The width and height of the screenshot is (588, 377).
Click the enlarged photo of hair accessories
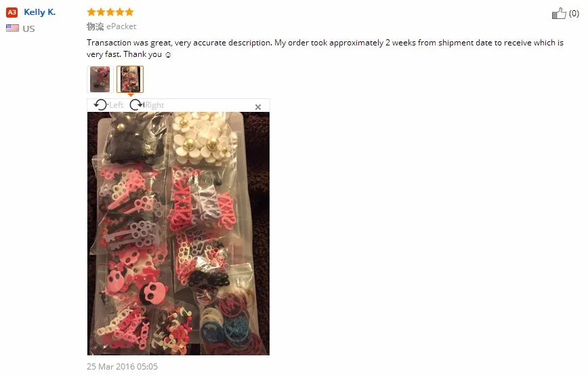[x=179, y=233]
